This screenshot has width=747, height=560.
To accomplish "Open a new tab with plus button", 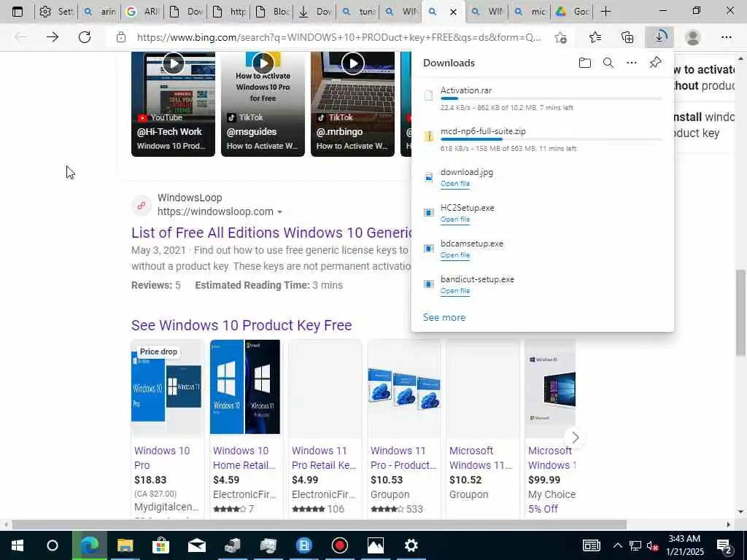I will 605,12.
